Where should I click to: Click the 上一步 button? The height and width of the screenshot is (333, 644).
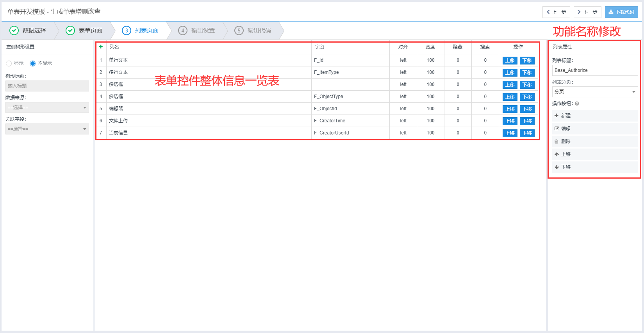(x=556, y=12)
